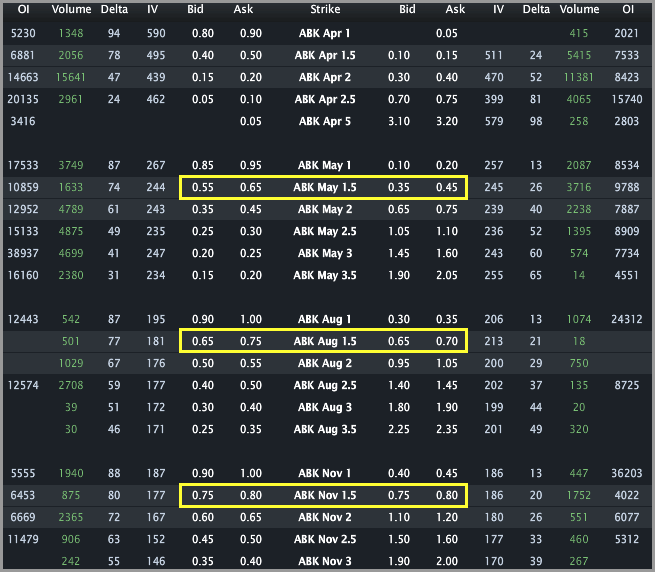Click call OI 10859 in May 1.5 row

point(23,187)
